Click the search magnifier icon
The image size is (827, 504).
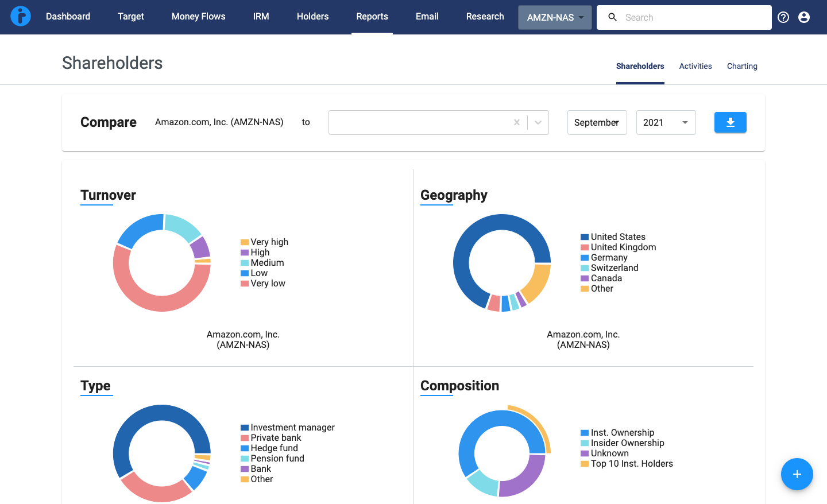pyautogui.click(x=612, y=17)
